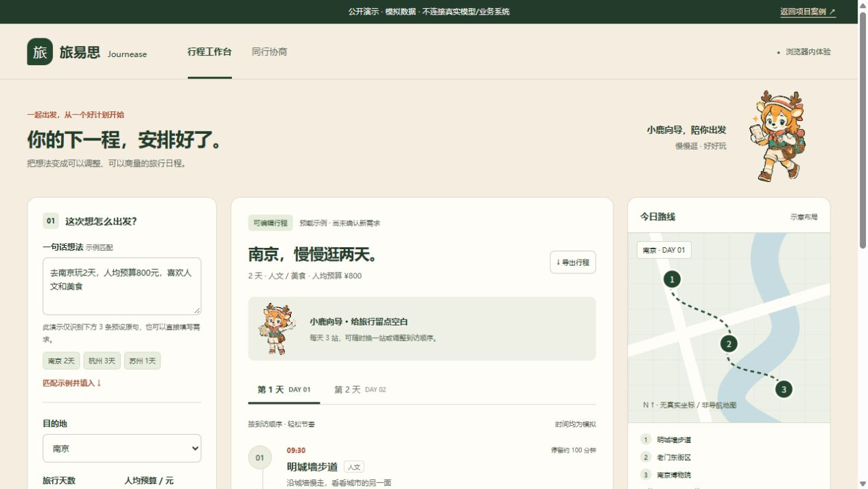868x489 pixels.
Task: Open the 目的地 dropdown showing 南京
Action: pyautogui.click(x=122, y=448)
